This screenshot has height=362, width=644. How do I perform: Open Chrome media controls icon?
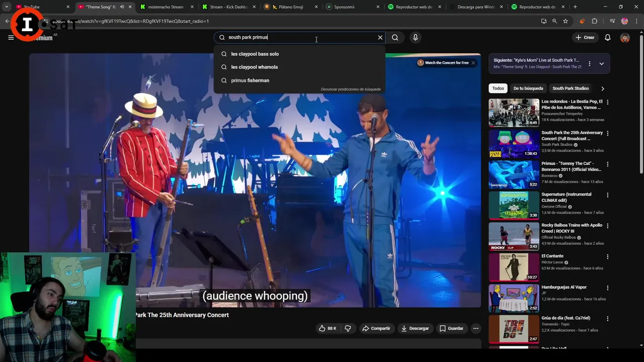[612, 21]
